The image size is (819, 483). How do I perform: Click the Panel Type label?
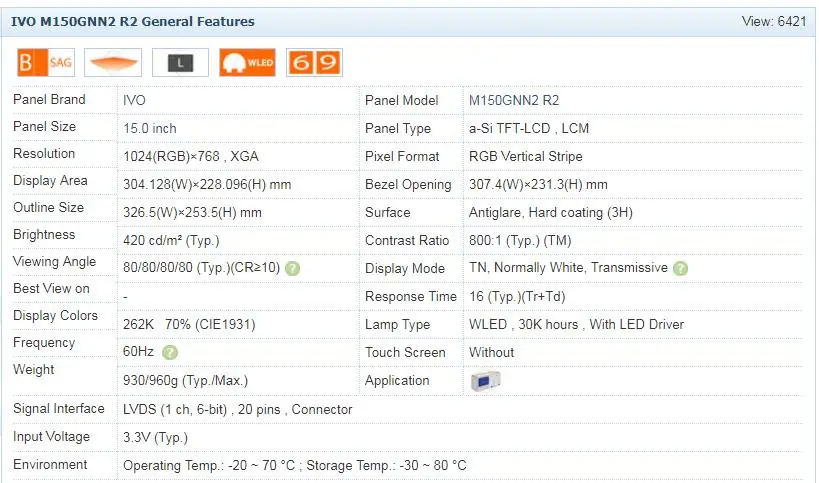pyautogui.click(x=397, y=129)
